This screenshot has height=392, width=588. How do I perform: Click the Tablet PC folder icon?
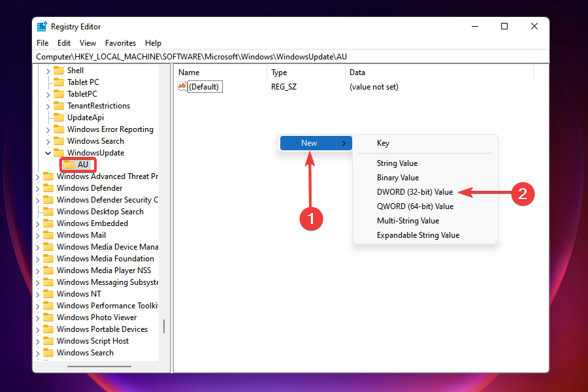click(59, 82)
